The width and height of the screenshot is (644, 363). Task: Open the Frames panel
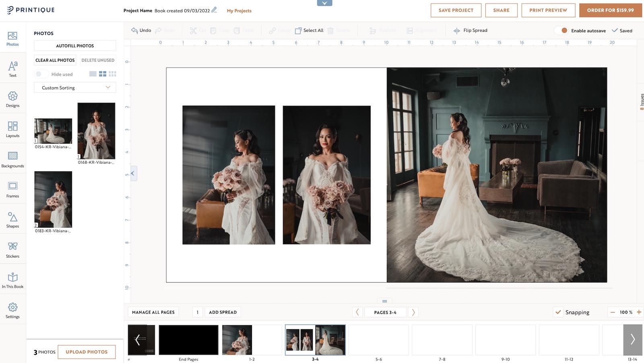tap(12, 189)
